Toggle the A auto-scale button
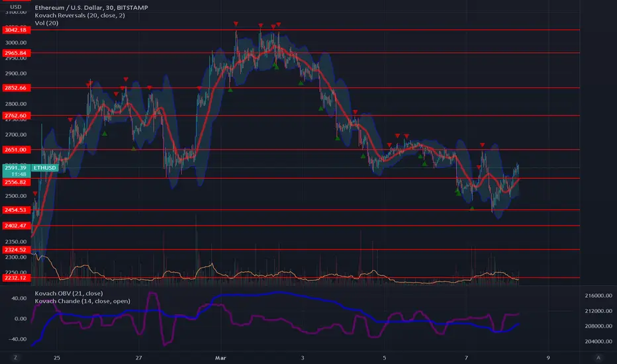Viewport: 617px width, 364px height. click(598, 357)
